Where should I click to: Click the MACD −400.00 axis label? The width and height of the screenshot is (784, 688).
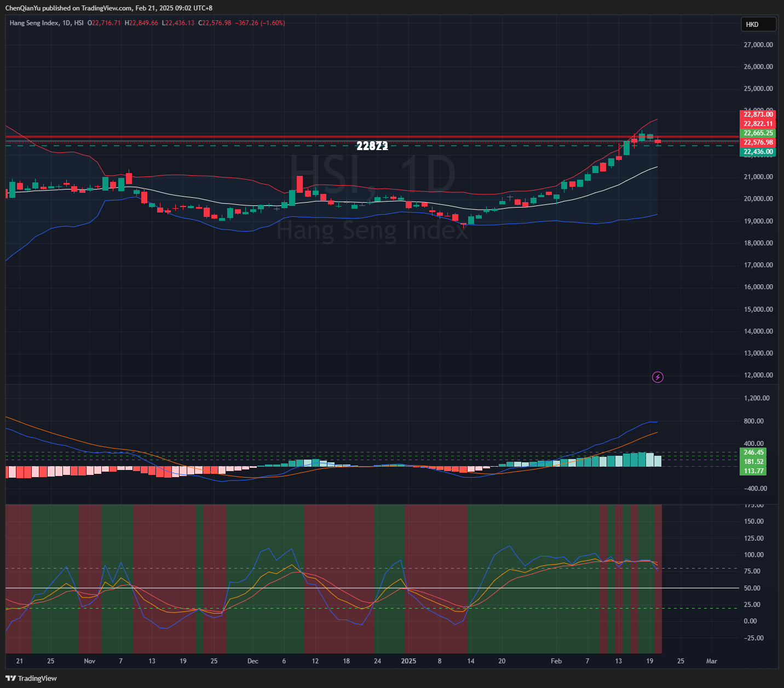pyautogui.click(x=754, y=489)
